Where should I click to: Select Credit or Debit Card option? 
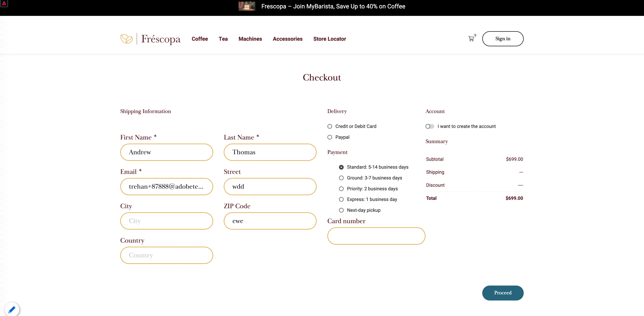click(330, 126)
